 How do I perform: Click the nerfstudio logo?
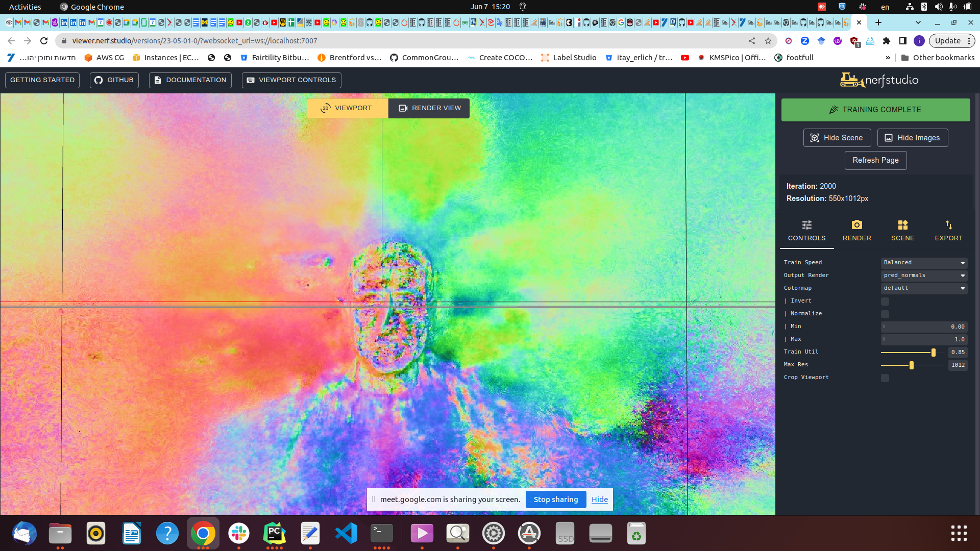coord(879,80)
